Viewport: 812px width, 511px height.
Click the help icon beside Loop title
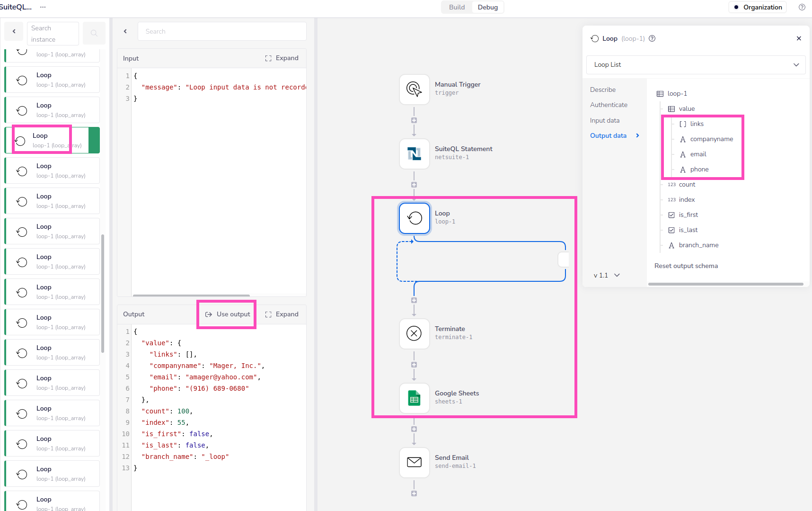652,39
